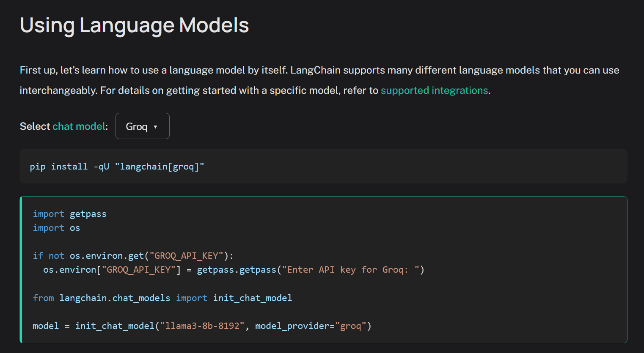Open the chat model link
Viewport: 644px width, 353px height.
(79, 126)
